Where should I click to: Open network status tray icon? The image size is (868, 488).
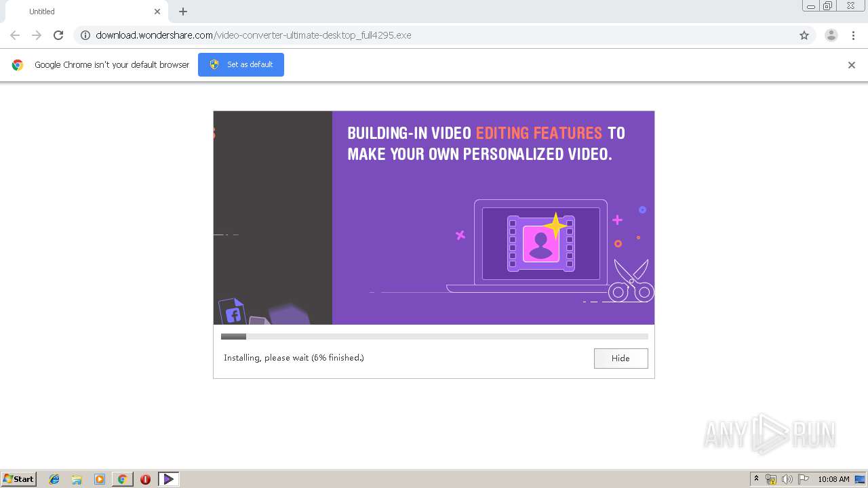point(771,479)
